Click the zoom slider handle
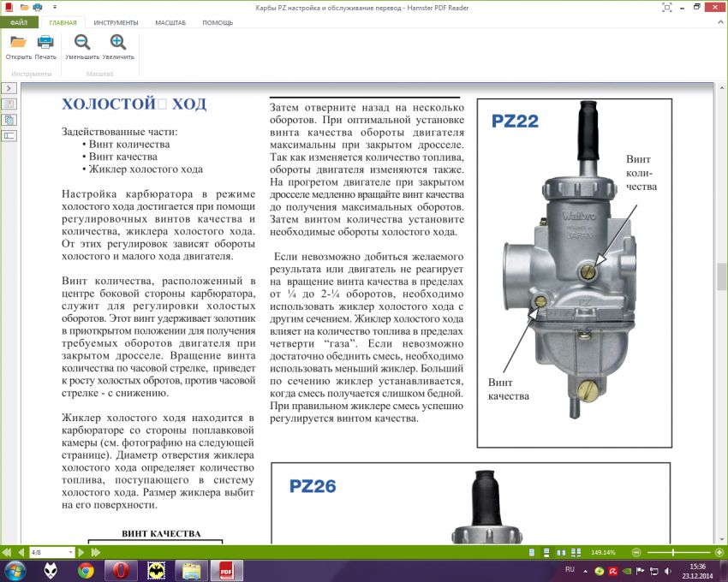728x582 pixels. [672, 552]
